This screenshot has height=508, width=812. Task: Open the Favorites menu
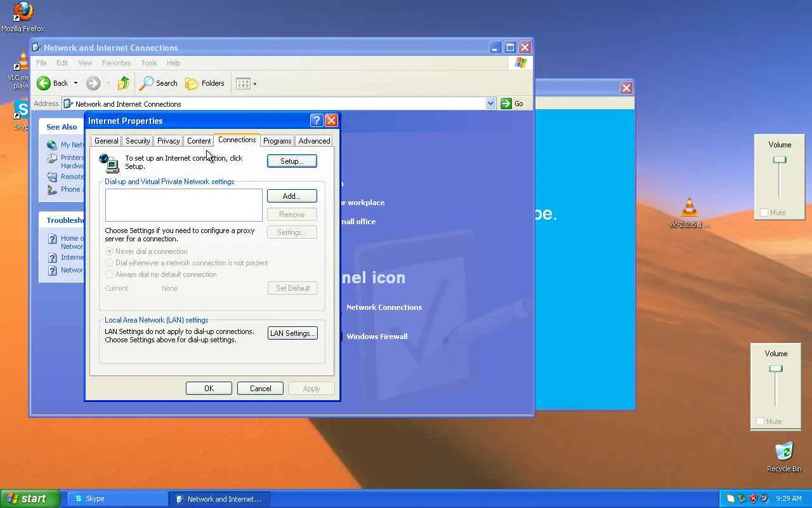tap(116, 63)
